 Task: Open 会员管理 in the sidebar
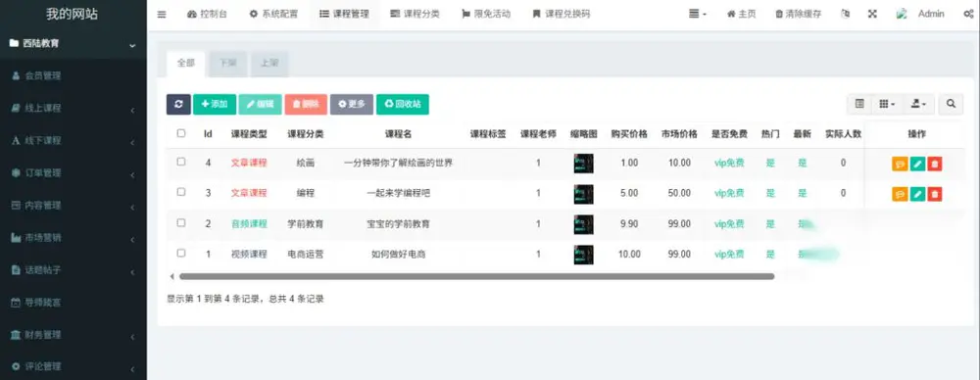73,75
